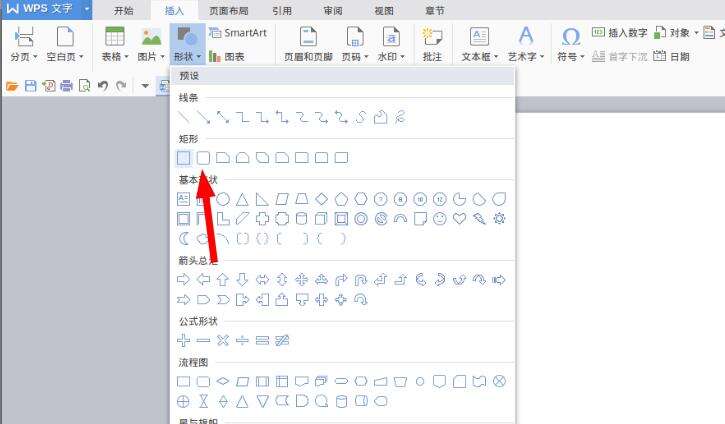Open the WPS 文字 application menu arrow
This screenshot has width=725, height=424.
86,9
